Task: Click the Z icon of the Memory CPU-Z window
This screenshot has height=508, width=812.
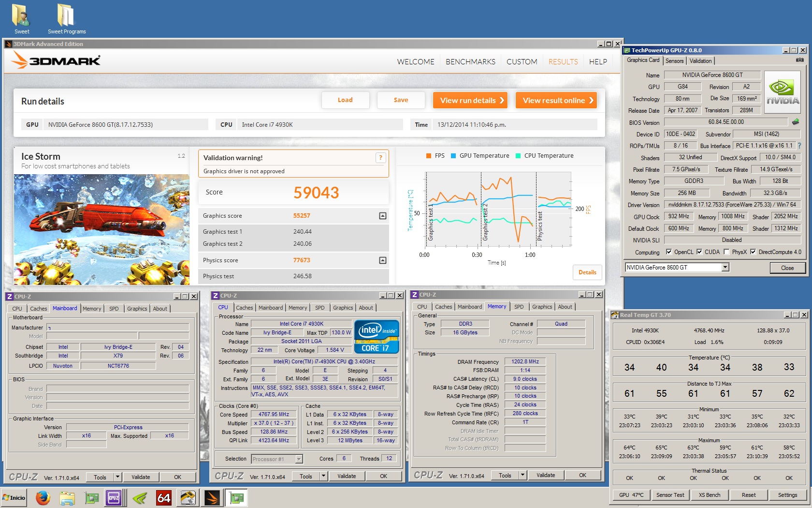Action: pyautogui.click(x=415, y=295)
